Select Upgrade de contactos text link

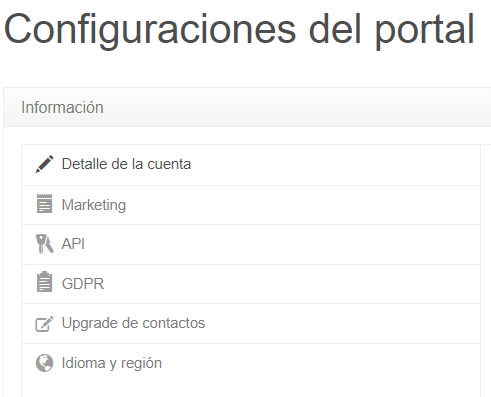click(x=133, y=323)
